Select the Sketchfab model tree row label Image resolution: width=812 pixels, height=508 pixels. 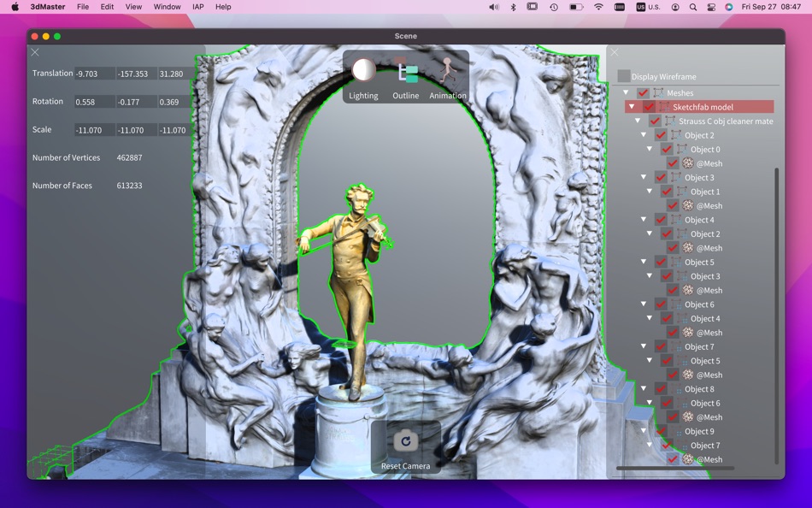(703, 107)
